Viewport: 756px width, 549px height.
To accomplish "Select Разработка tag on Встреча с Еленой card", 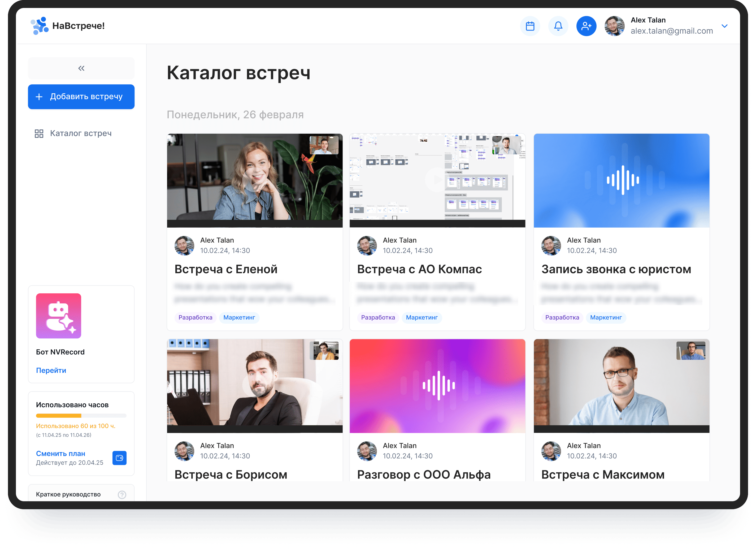I will tap(195, 317).
